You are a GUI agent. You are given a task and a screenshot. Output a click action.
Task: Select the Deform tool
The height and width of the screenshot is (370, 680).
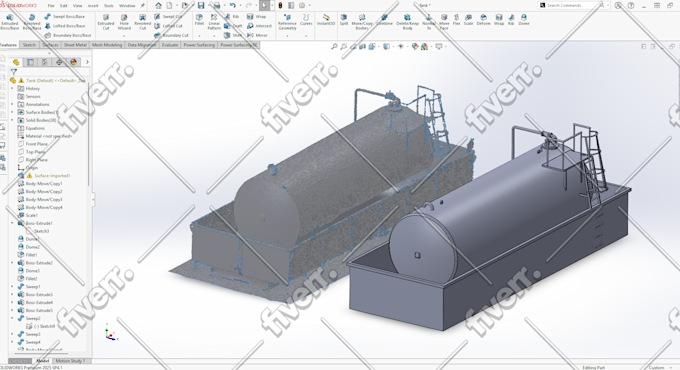tap(484, 20)
